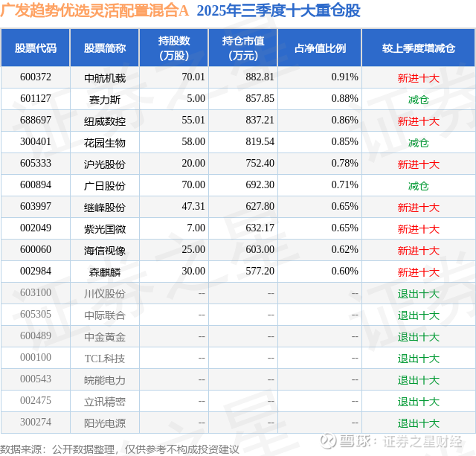Select the 新进十大 label for 紫光国微
The width and height of the screenshot is (476, 456).
419,228
